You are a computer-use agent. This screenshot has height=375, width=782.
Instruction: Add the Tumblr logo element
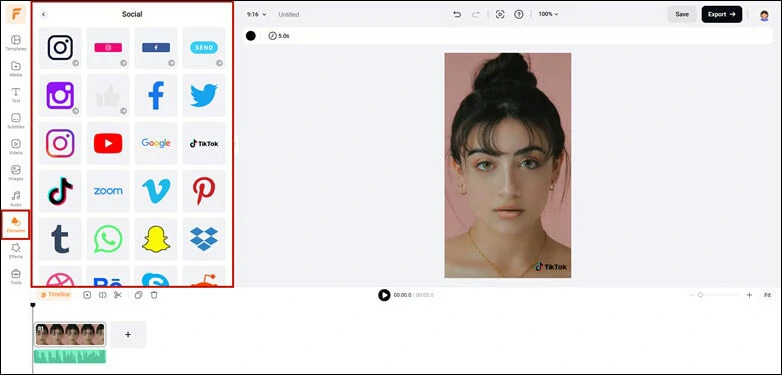pos(60,239)
